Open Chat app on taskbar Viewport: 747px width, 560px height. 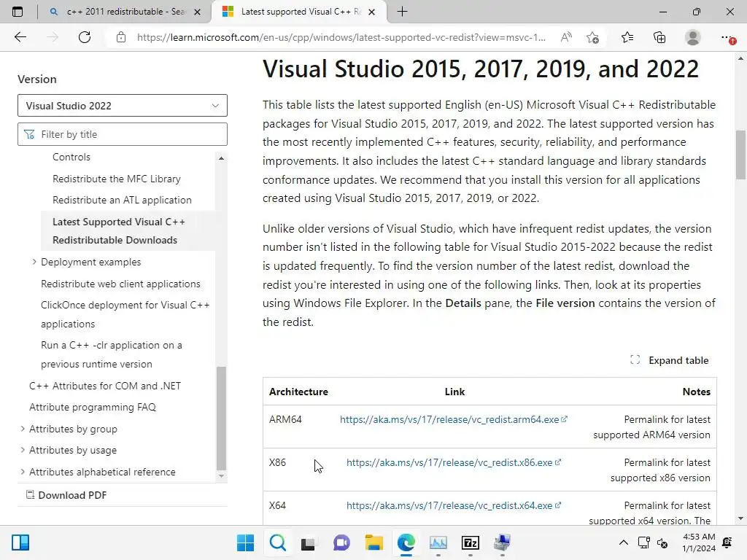(x=341, y=542)
